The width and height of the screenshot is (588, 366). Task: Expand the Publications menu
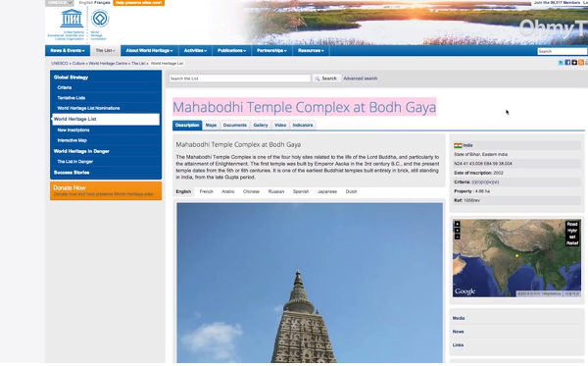(231, 50)
